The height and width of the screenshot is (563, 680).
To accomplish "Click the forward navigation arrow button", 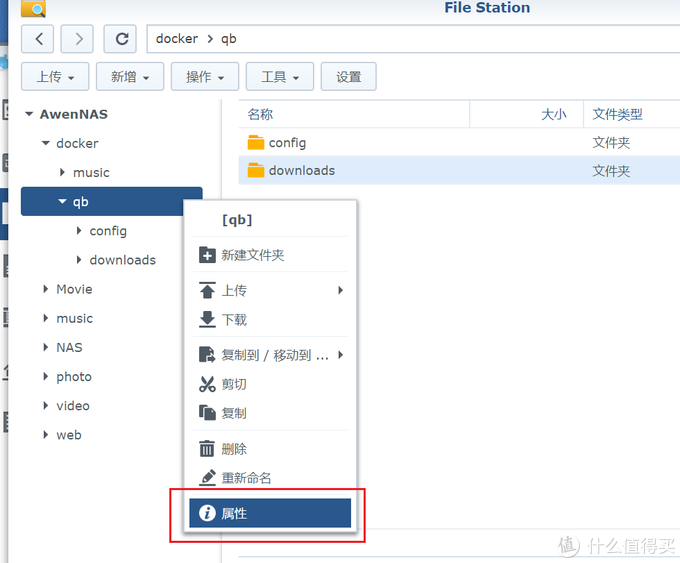I will tap(78, 39).
